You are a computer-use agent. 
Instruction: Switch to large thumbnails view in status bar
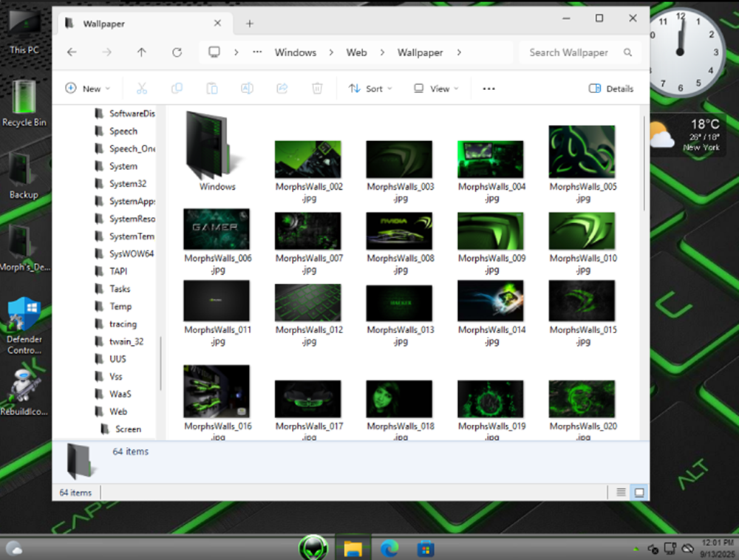pyautogui.click(x=639, y=492)
